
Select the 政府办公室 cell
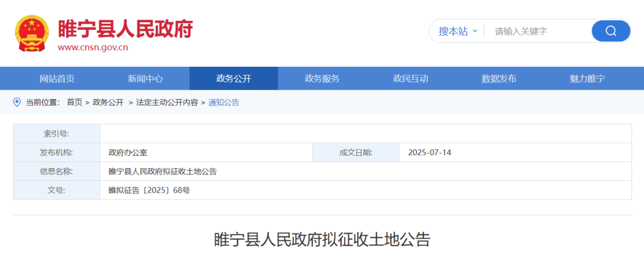click(x=206, y=153)
